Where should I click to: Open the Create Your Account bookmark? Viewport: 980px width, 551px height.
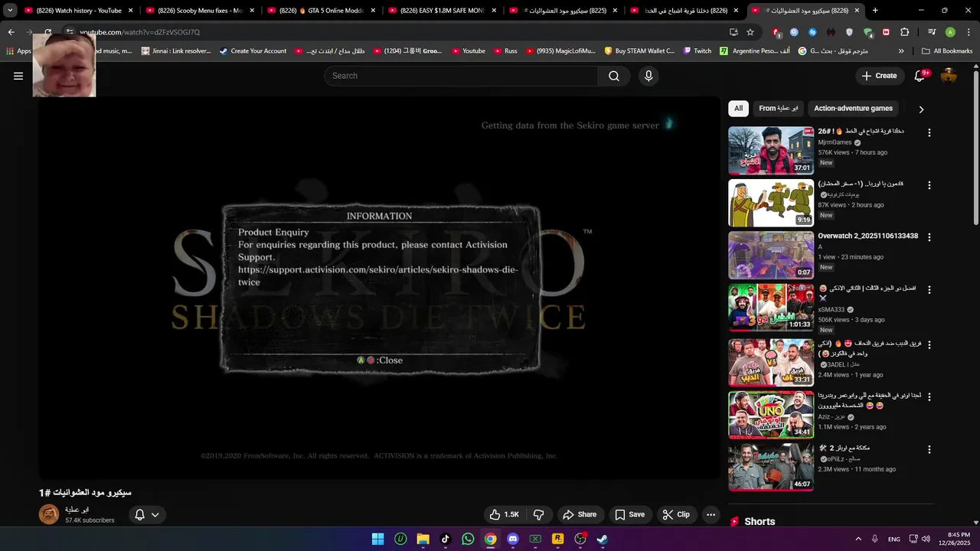pyautogui.click(x=253, y=51)
